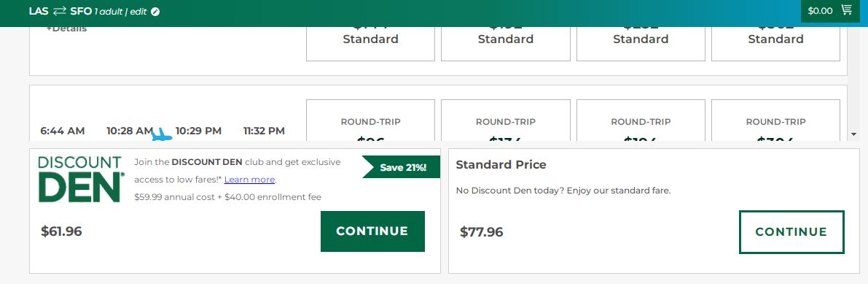Viewport: 868px width, 284px height.
Task: Click the swap arrows between LAS and SFO
Action: pos(59,11)
